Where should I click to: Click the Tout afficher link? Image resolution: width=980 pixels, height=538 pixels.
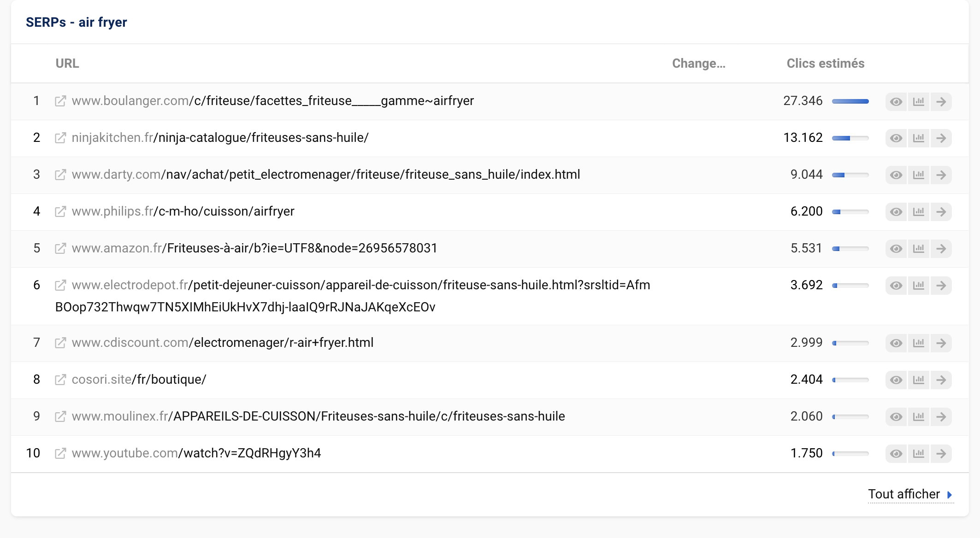pos(910,494)
